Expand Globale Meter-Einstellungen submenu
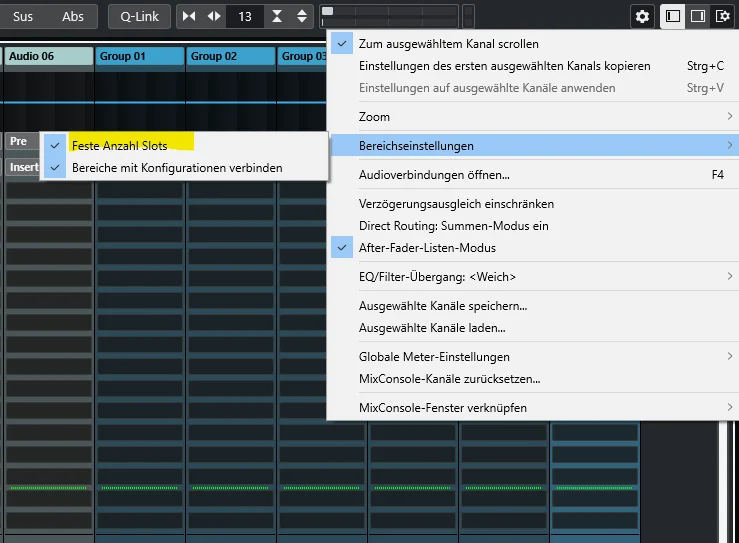 coord(533,357)
